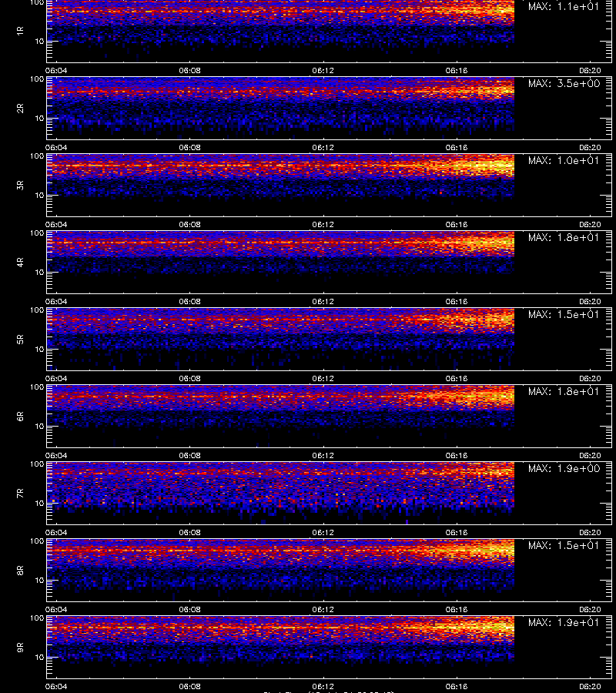616x693 pixels.
Task: Click the 06:04 time label under panel 1R
Action: 56,70
